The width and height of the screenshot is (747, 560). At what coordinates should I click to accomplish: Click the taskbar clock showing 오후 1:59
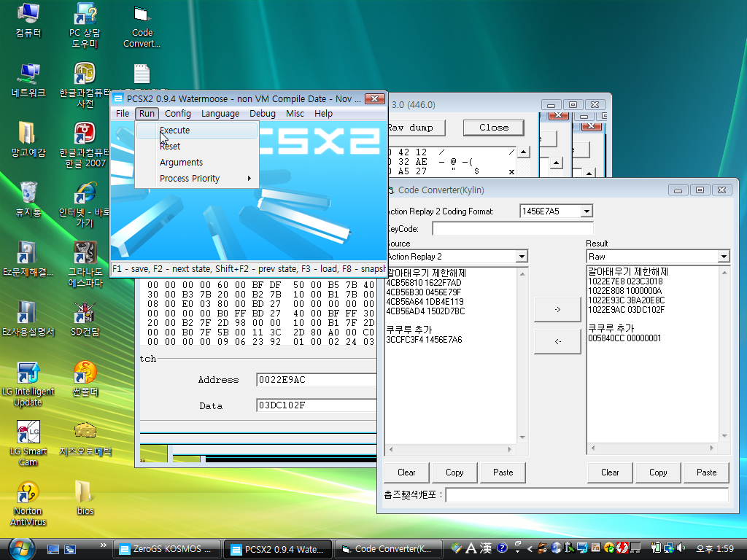[x=715, y=549]
